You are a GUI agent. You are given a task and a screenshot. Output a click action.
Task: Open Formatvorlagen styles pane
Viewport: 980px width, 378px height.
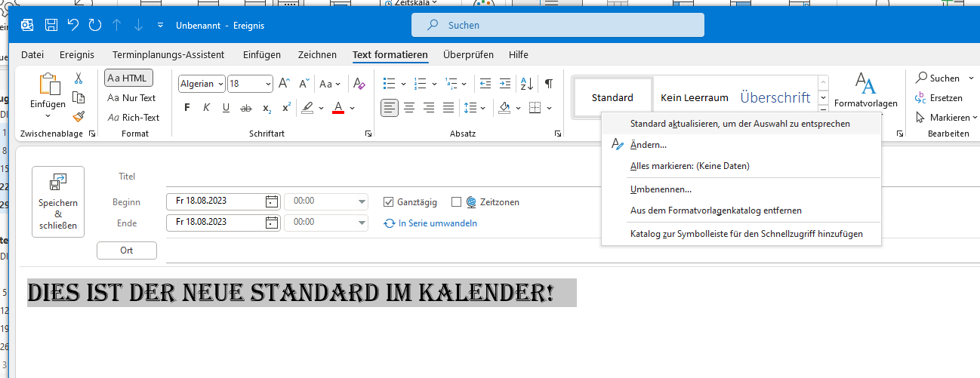[x=865, y=91]
